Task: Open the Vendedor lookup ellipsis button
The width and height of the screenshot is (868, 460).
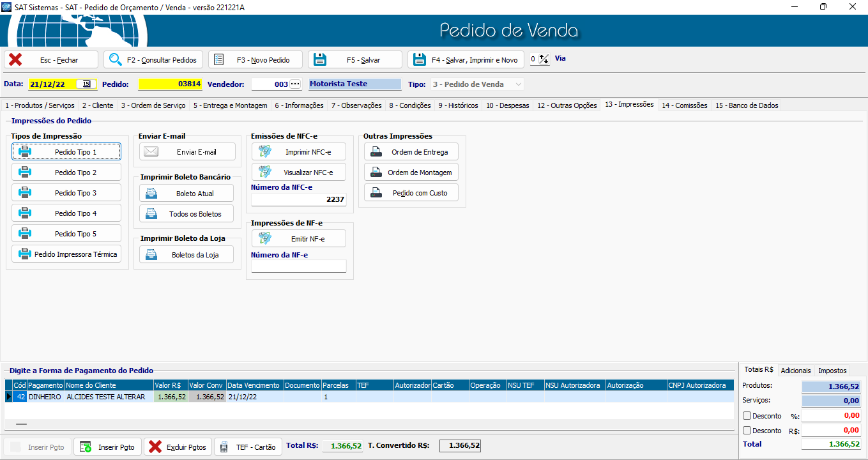Action: coord(294,84)
